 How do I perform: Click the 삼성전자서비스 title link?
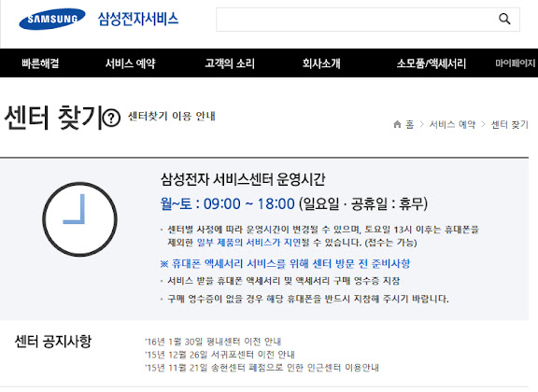(x=138, y=19)
